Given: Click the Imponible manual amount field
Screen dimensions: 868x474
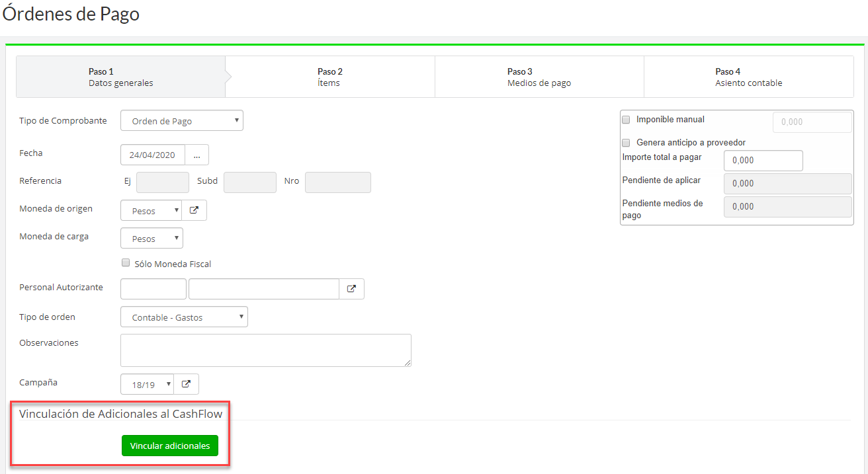Looking at the screenshot, I should (813, 122).
